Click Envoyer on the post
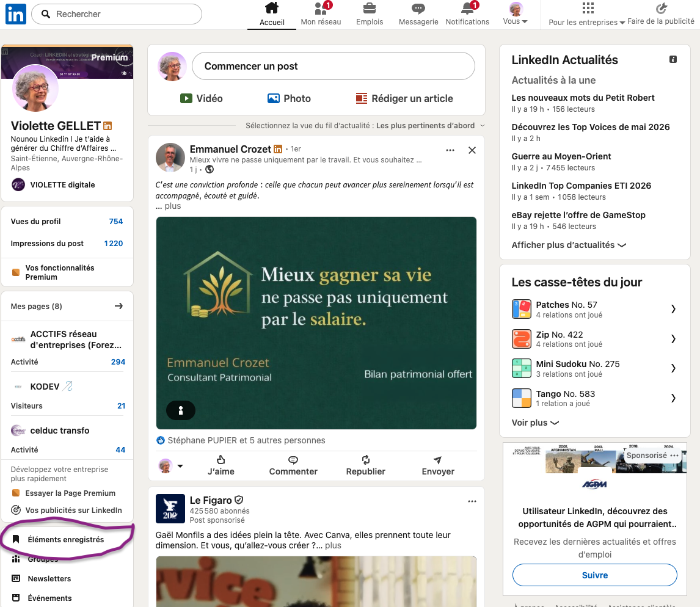 [x=438, y=466]
